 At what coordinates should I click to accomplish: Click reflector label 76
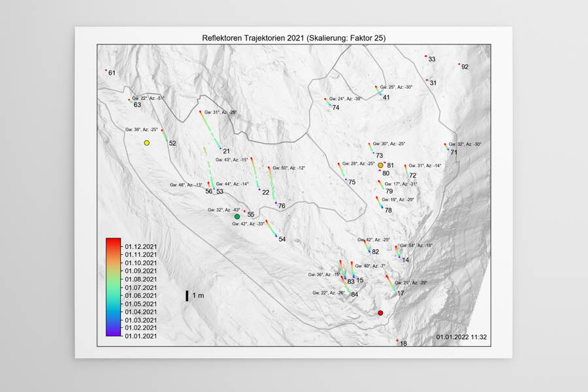point(282,206)
